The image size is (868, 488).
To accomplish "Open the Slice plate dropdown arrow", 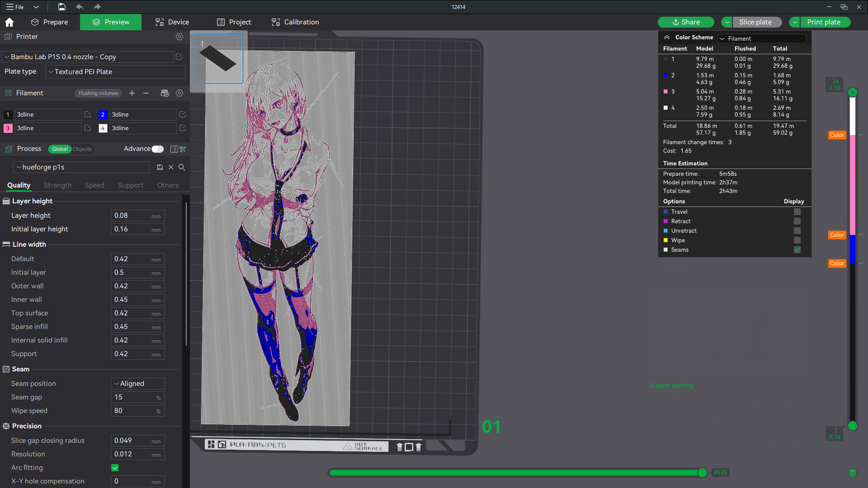I will point(727,22).
